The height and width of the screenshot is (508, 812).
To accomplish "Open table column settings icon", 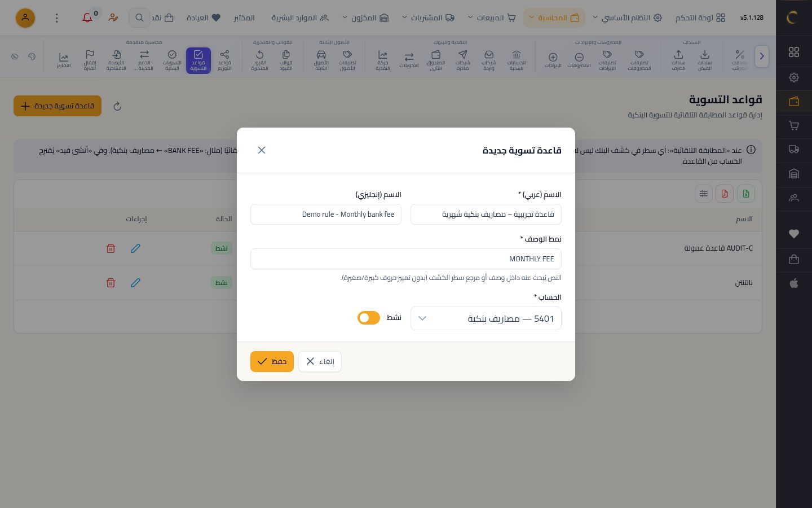I will point(704,194).
